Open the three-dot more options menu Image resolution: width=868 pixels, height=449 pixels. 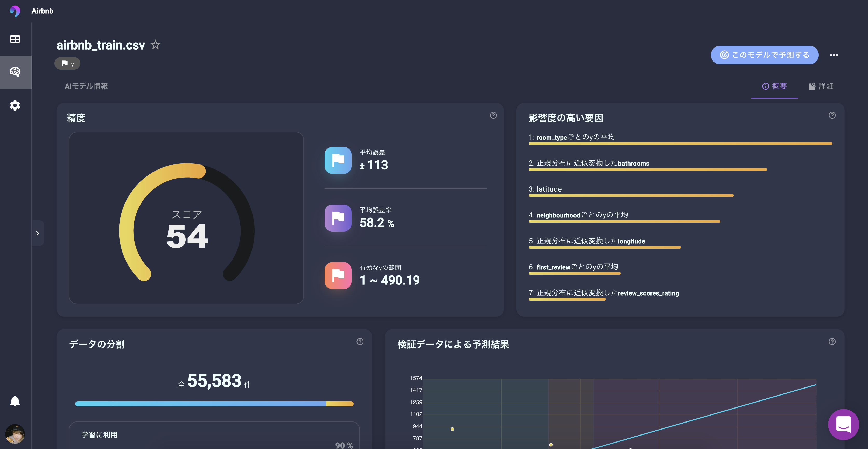[834, 55]
